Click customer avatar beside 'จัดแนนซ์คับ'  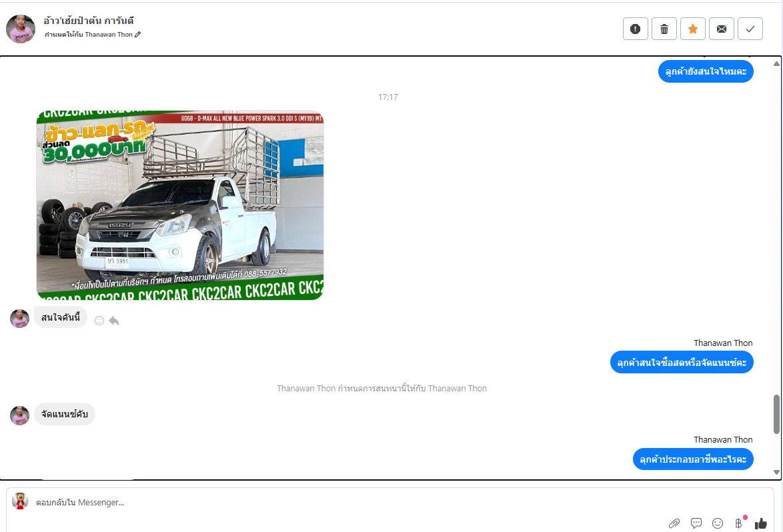click(x=19, y=415)
